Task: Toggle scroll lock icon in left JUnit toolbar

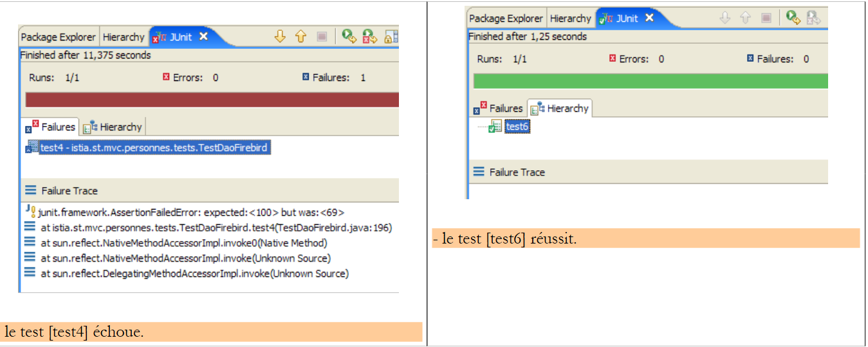Action: pos(391,37)
